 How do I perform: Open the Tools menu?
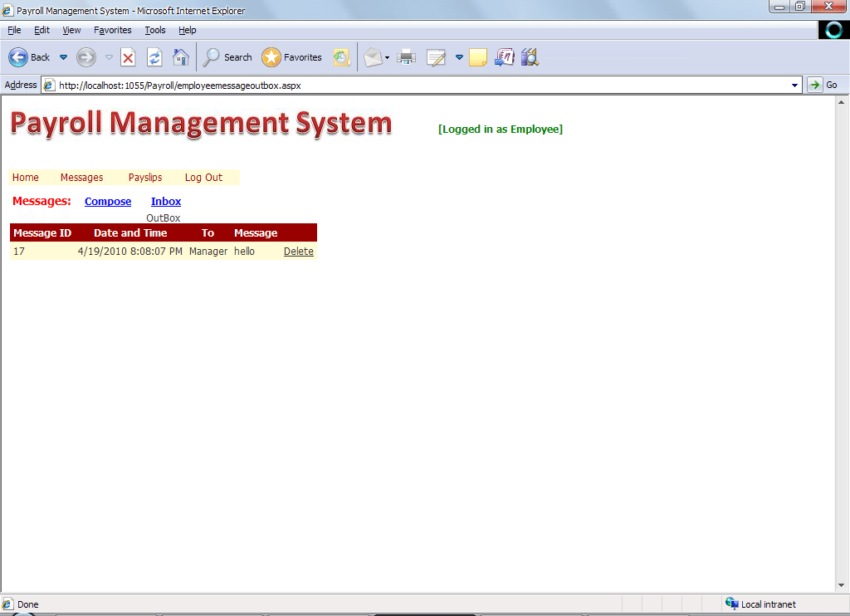tap(155, 30)
